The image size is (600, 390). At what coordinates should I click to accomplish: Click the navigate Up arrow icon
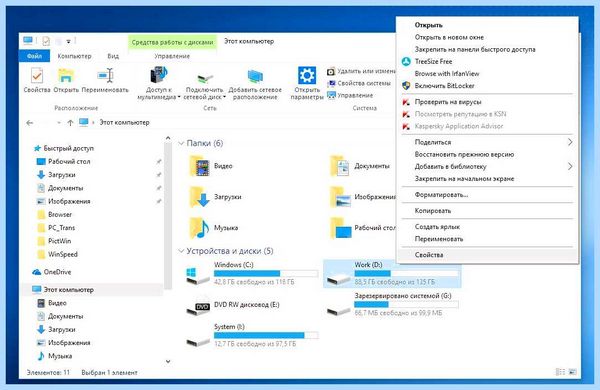70,123
